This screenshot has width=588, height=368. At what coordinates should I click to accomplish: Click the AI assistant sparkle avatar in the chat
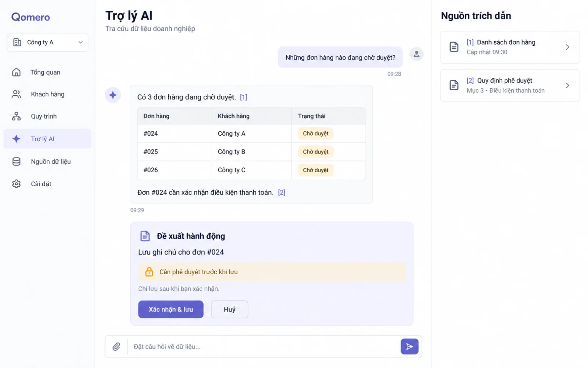tap(113, 95)
